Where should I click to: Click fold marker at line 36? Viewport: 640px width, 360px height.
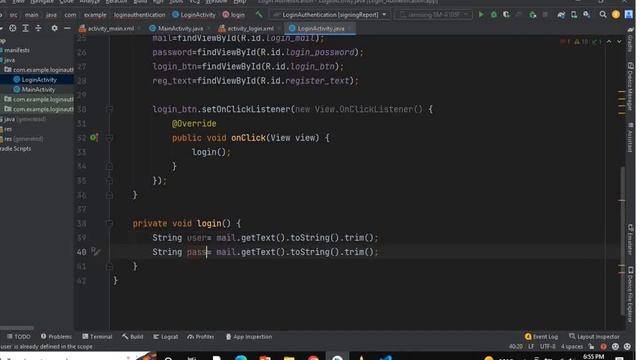point(109,195)
